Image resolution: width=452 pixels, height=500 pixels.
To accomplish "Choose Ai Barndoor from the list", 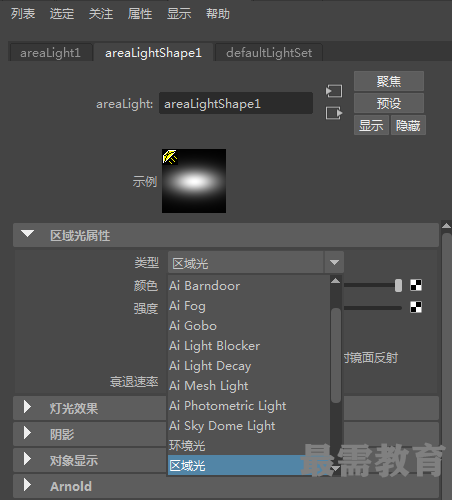I will tap(249, 286).
